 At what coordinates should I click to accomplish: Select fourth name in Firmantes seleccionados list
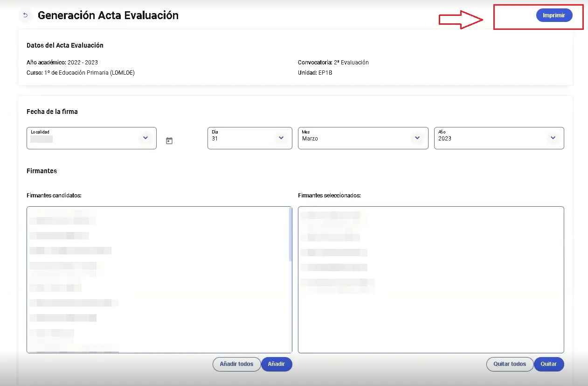pyautogui.click(x=334, y=267)
